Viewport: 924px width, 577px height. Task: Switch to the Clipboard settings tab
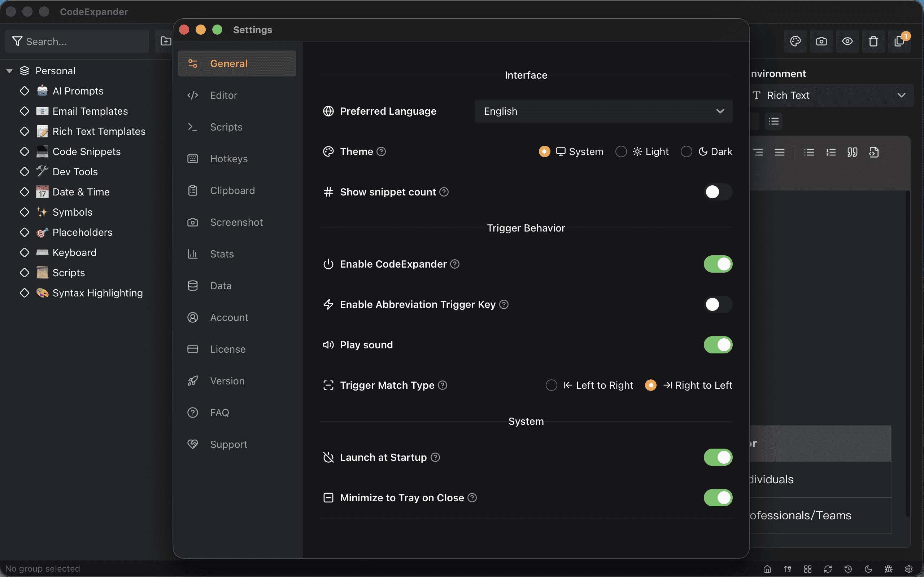(x=232, y=190)
